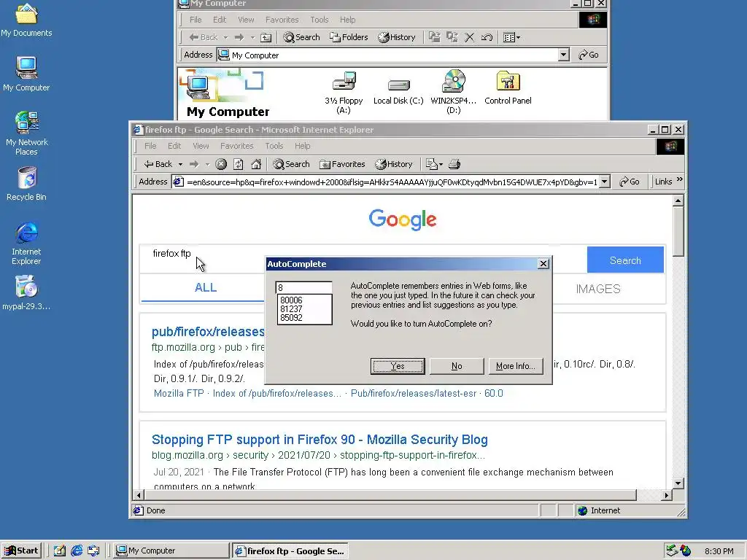Open Mozilla FTP sublink
747x560 pixels.
pyautogui.click(x=179, y=393)
